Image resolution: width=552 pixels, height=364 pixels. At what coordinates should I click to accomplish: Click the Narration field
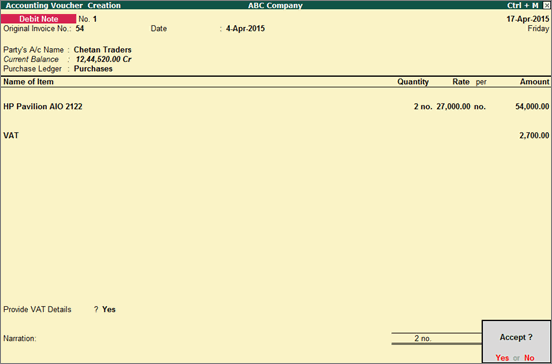[x=197, y=338]
